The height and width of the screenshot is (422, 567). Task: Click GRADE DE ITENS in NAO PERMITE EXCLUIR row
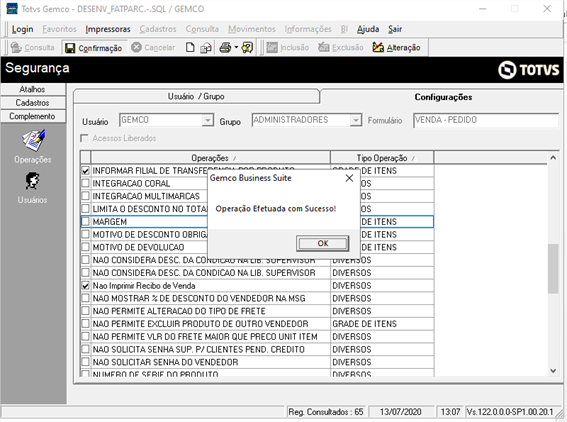(x=364, y=324)
